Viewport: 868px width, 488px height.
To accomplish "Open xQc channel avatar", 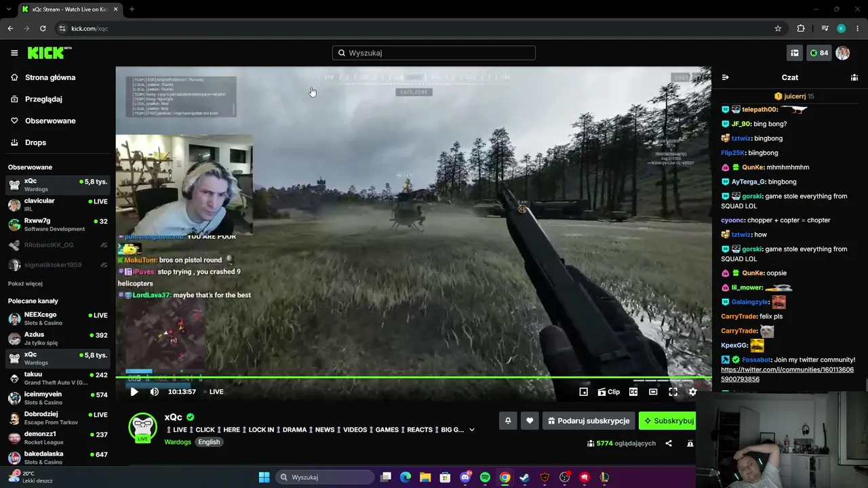I will [142, 427].
